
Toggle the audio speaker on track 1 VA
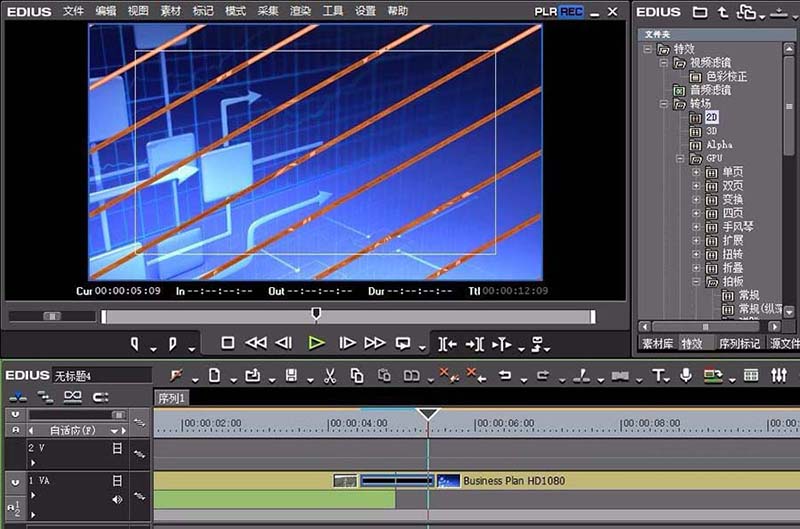117,499
